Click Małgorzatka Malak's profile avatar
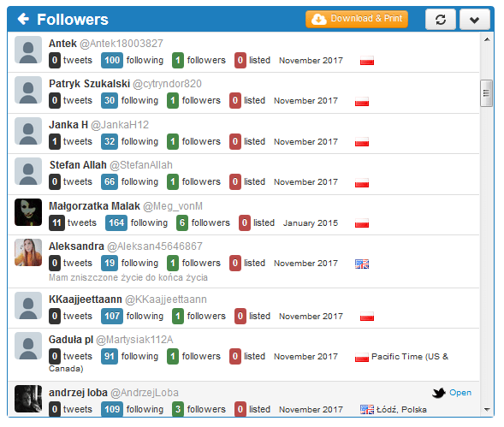 click(28, 212)
